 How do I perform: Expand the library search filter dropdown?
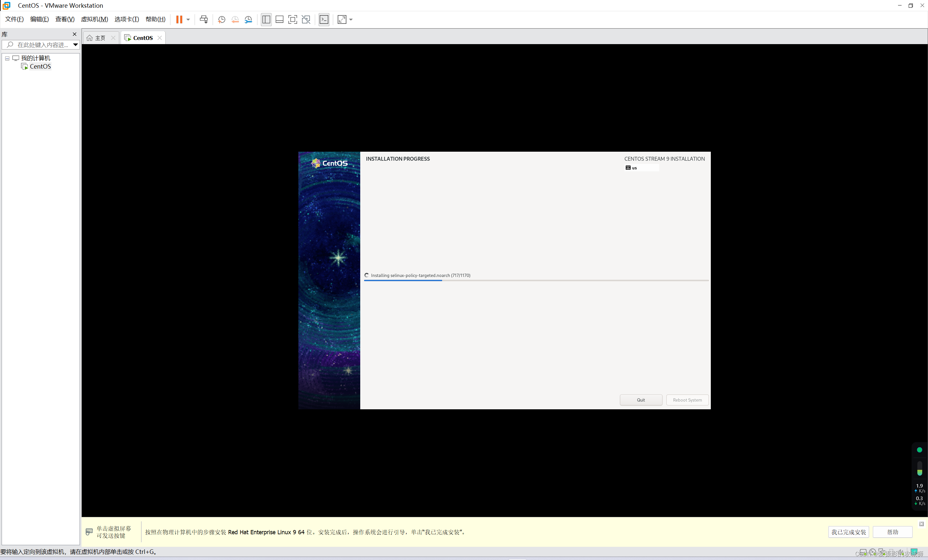click(x=75, y=45)
